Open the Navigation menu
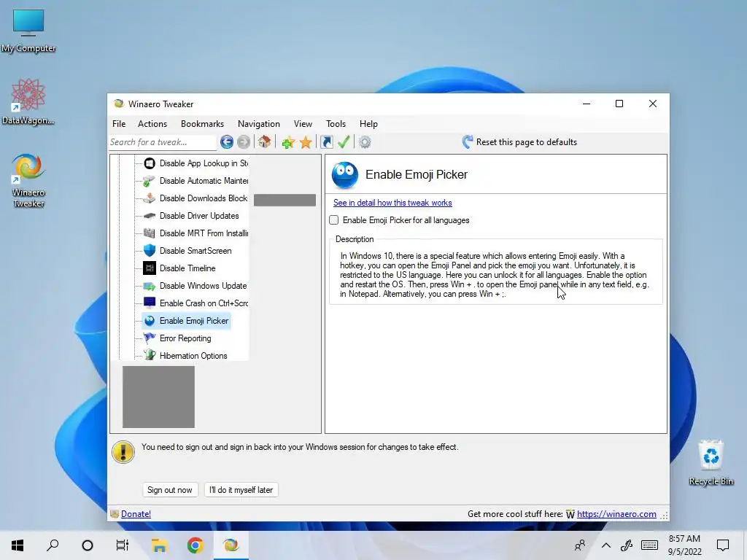The width and height of the screenshot is (747, 560). click(259, 124)
